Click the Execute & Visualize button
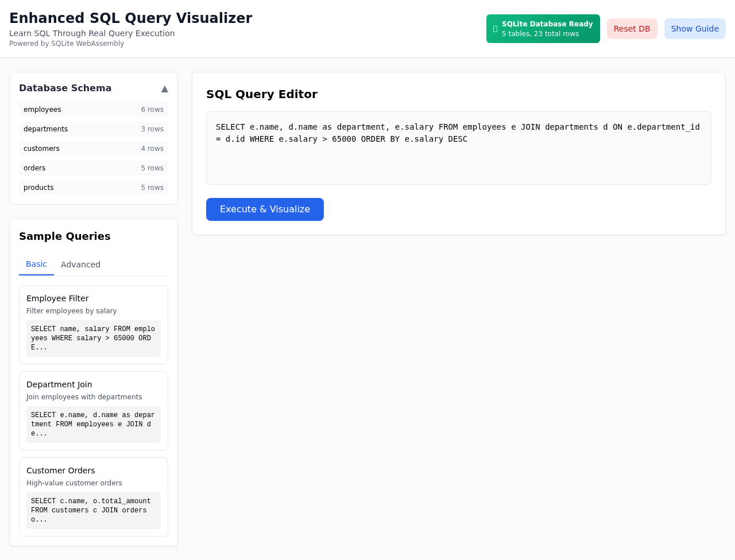This screenshot has width=735, height=560. 265,209
